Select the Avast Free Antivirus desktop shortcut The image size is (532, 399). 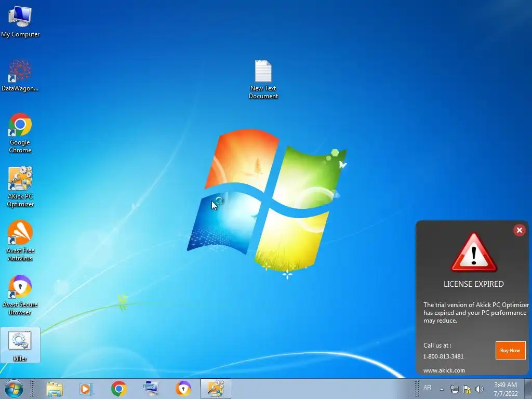tap(20, 241)
